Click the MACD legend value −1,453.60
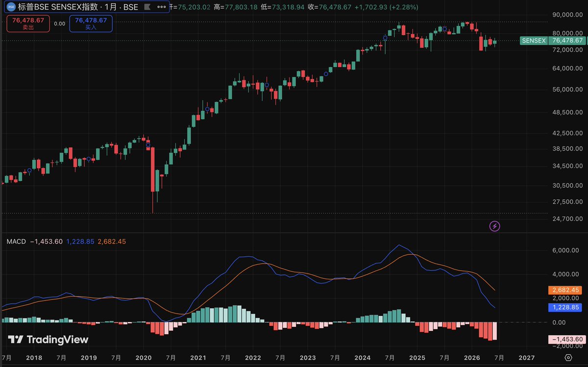 tap(46, 241)
